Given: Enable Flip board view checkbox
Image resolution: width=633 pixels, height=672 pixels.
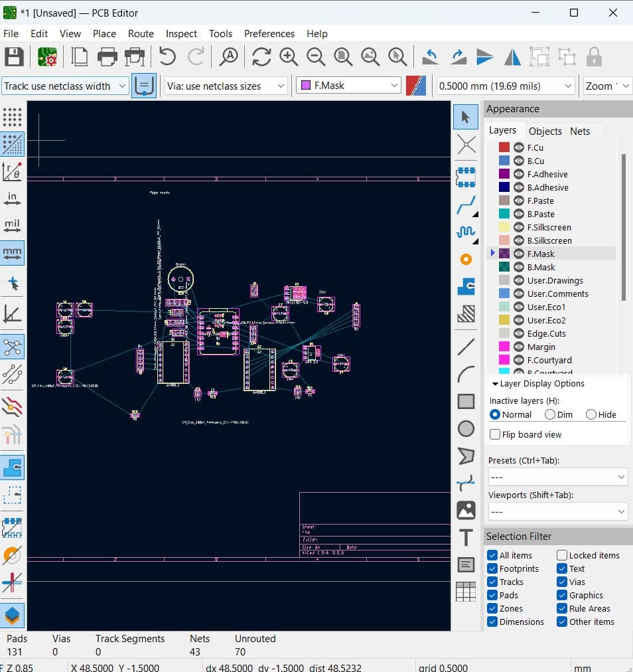Looking at the screenshot, I should pos(495,434).
